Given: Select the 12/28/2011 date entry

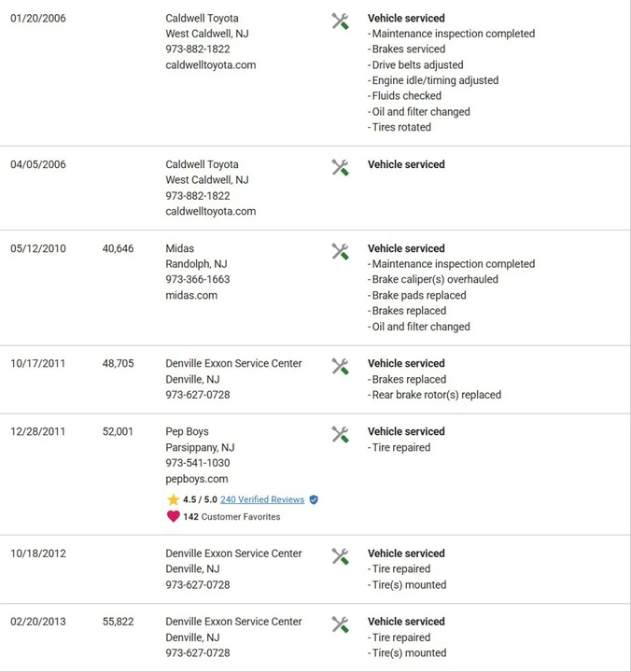Looking at the screenshot, I should coord(37,431).
